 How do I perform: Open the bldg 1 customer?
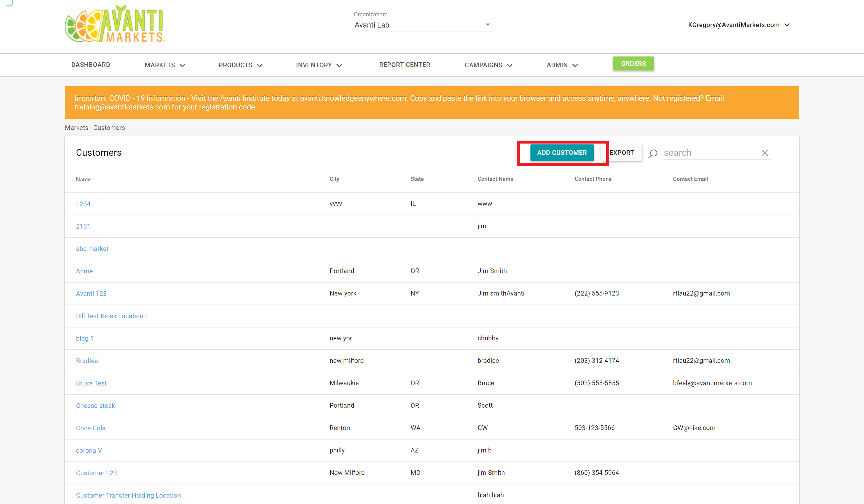pos(85,339)
